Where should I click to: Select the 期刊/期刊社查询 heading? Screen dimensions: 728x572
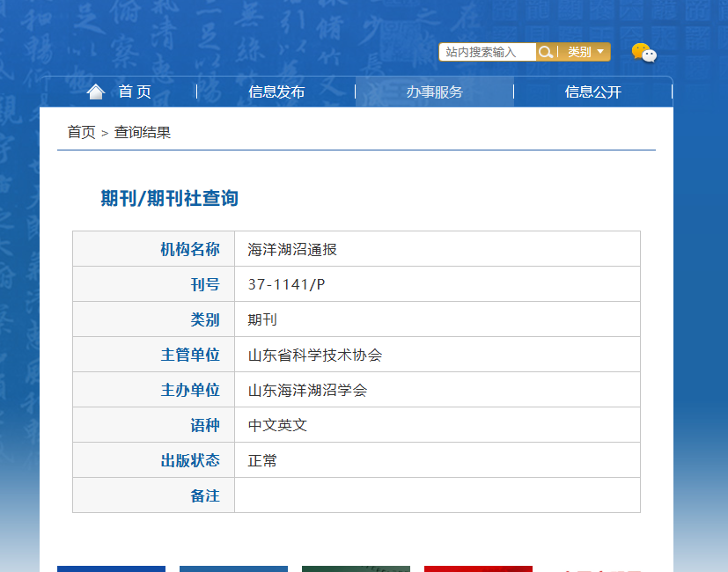pyautogui.click(x=170, y=198)
